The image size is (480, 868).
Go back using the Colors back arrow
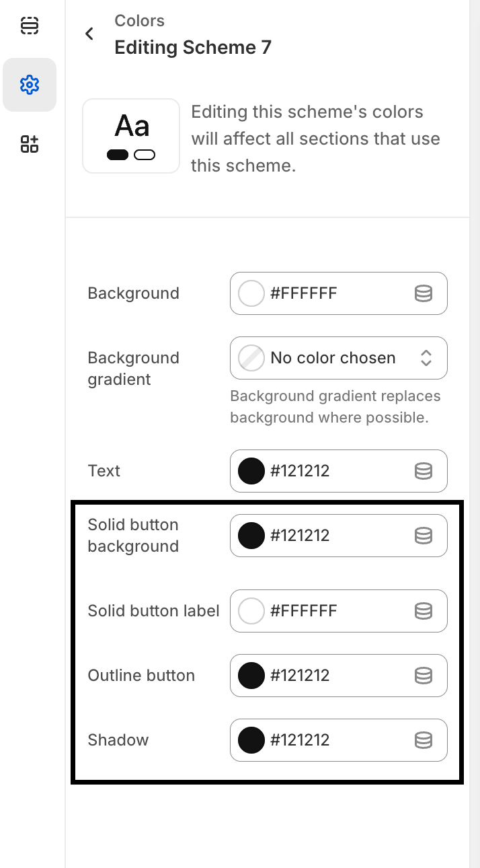click(x=89, y=34)
